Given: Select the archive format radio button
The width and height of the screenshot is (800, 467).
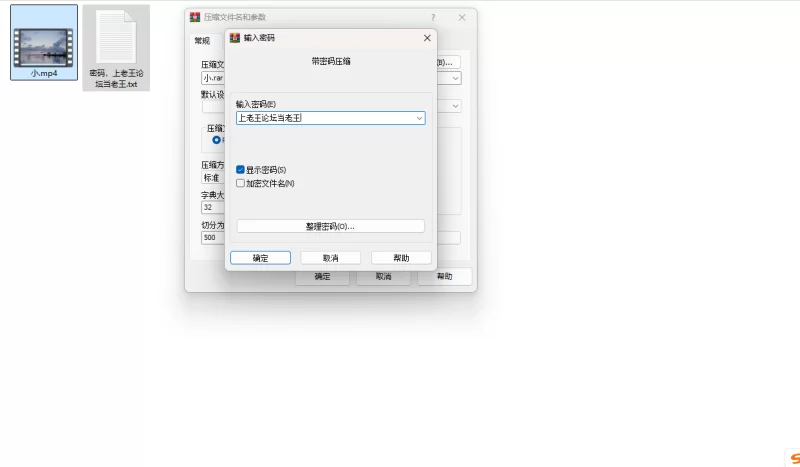Looking at the screenshot, I should (x=217, y=140).
